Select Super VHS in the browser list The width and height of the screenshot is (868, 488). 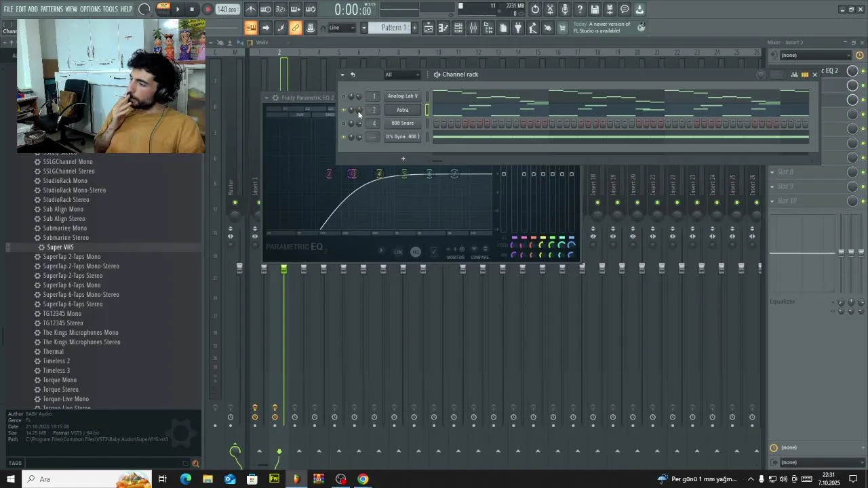pos(60,247)
